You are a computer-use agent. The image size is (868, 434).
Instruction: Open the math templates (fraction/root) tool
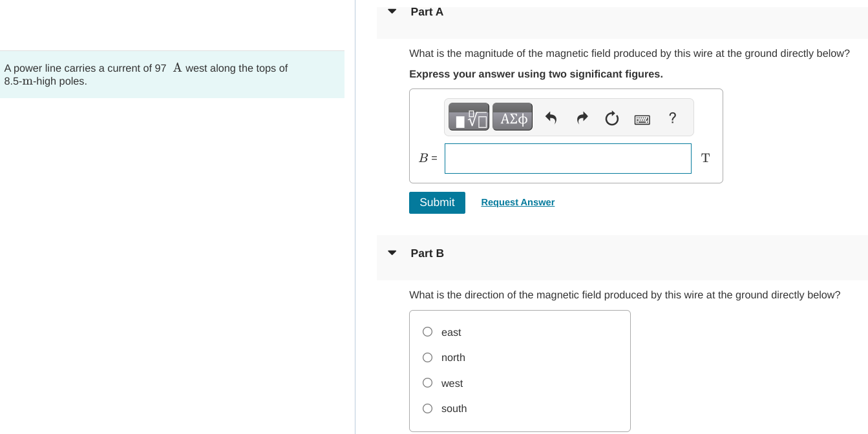coord(469,117)
